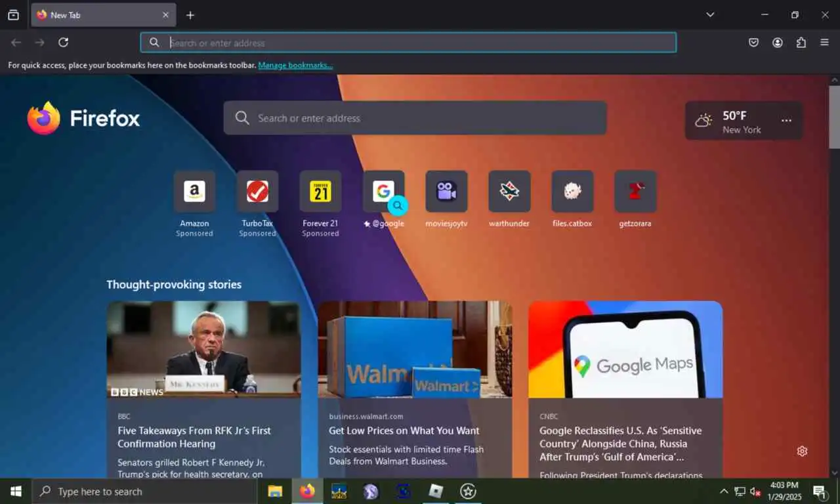Go back one page

(x=16, y=43)
